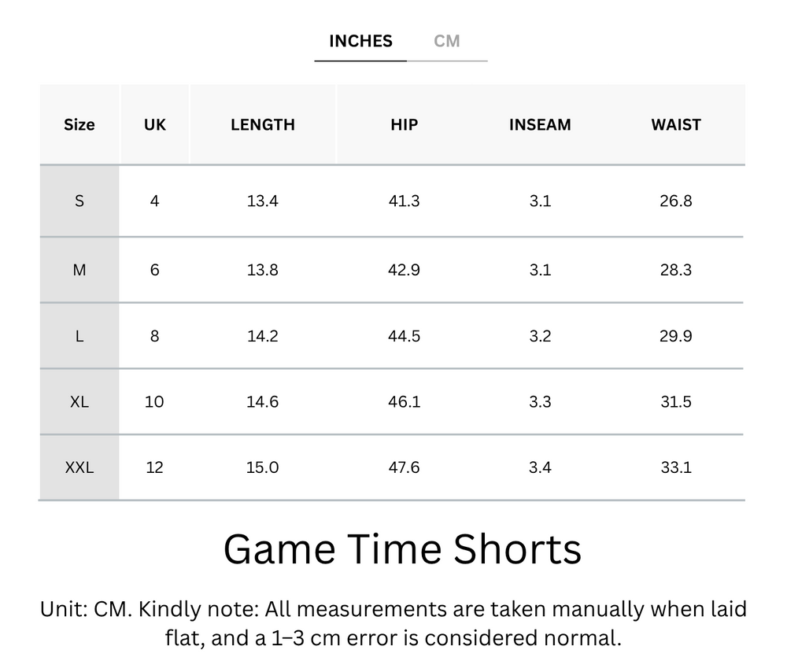Select size M row label
This screenshot has height=672, width=787.
coord(79,269)
